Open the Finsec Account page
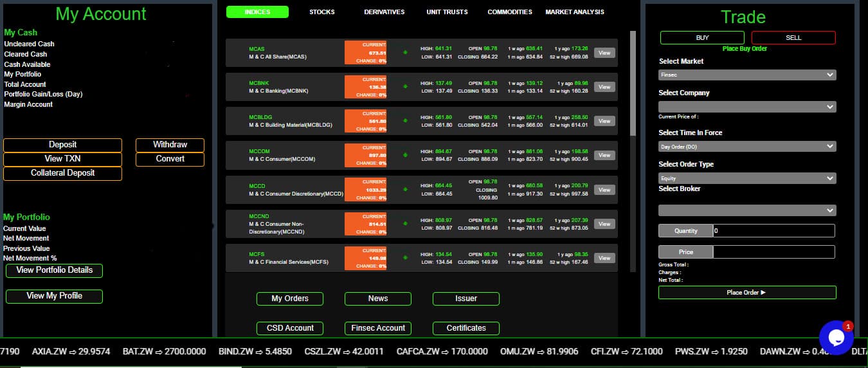868x368 pixels. click(377, 328)
